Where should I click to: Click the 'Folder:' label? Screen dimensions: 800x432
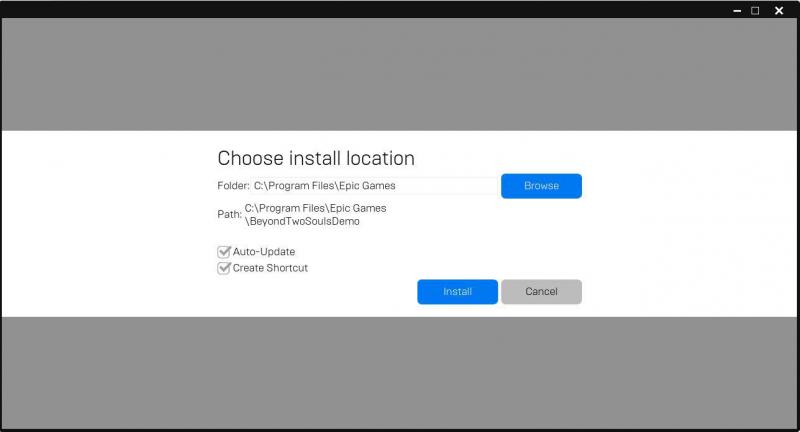pyautogui.click(x=233, y=186)
